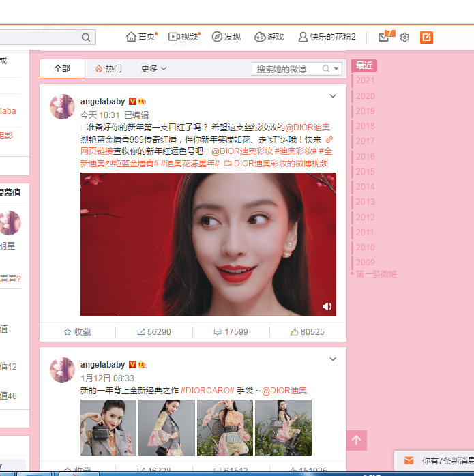Screen dimensions: 474x476
Task: Jump to 2018 in the timeline
Action: (366, 126)
